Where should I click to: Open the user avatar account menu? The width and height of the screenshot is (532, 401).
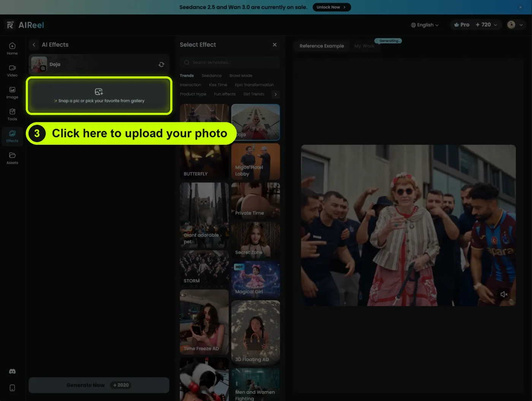pos(515,25)
